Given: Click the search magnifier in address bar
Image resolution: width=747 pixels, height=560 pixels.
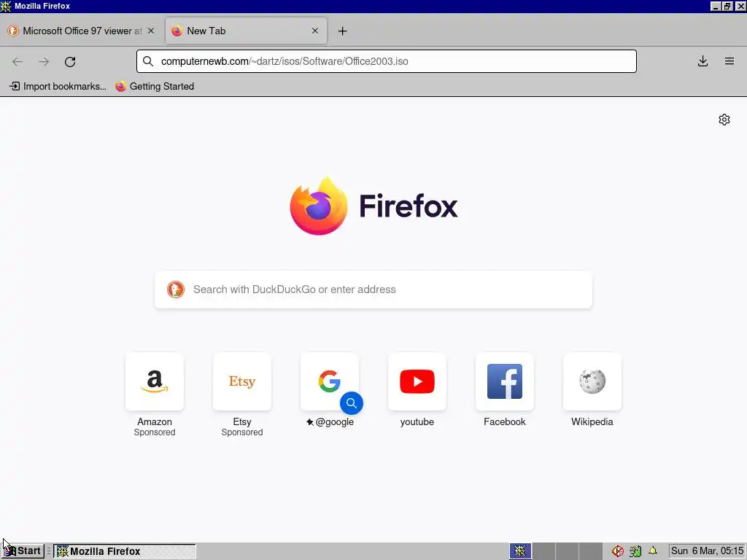Looking at the screenshot, I should tap(148, 61).
